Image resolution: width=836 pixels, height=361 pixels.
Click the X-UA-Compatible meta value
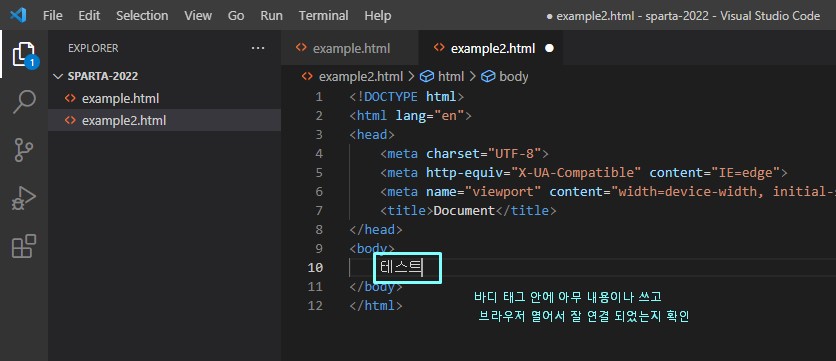576,173
